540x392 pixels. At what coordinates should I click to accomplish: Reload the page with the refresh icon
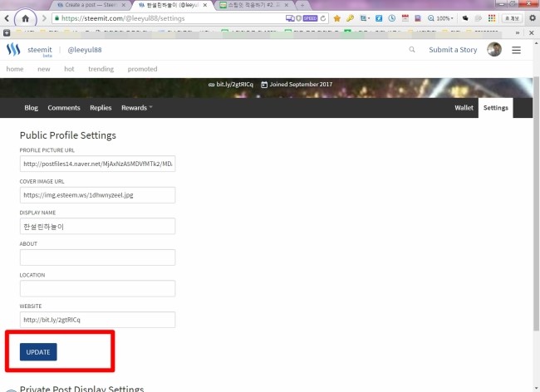point(322,17)
